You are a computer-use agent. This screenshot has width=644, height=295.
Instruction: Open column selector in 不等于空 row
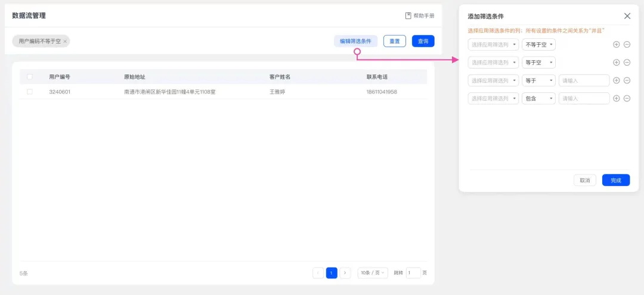click(493, 44)
